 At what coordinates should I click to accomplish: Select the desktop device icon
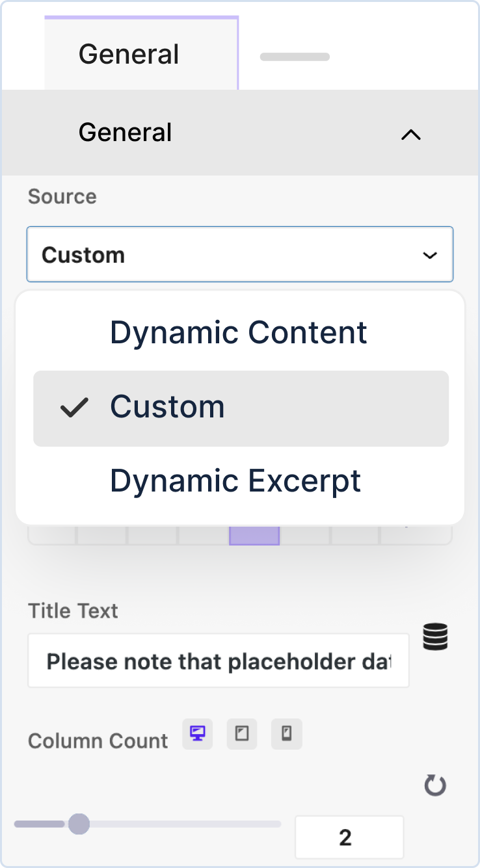pyautogui.click(x=198, y=734)
